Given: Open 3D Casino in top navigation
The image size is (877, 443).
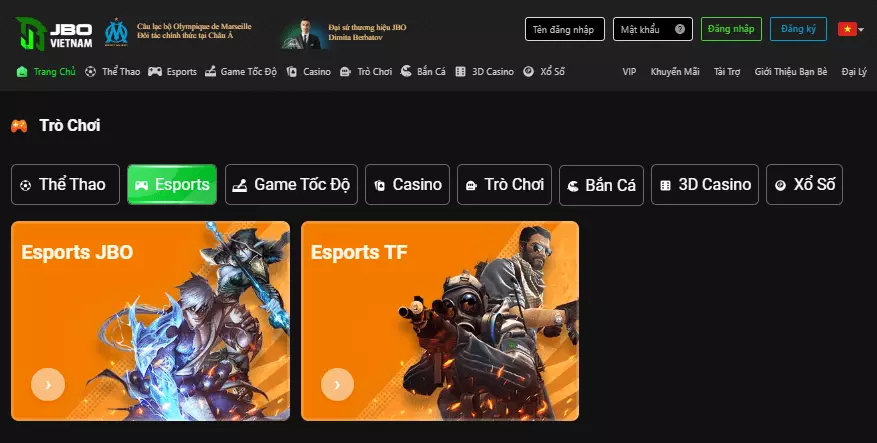Looking at the screenshot, I should pos(493,72).
